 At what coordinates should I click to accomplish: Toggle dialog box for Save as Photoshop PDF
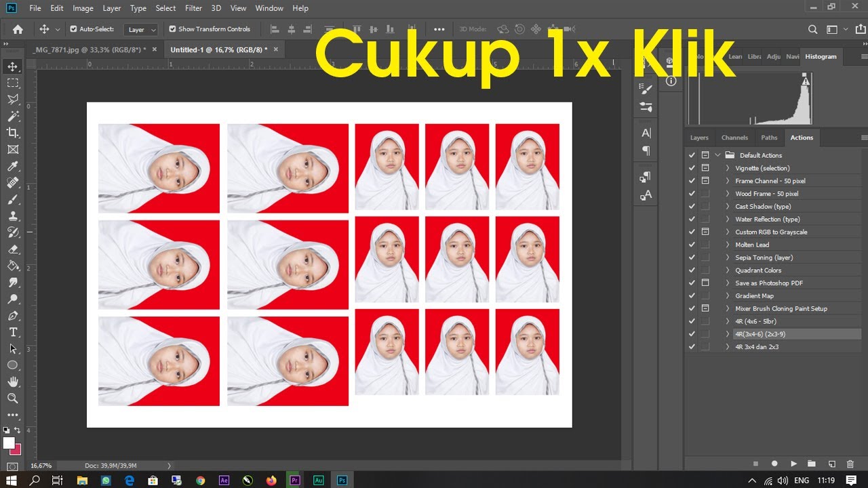click(705, 283)
